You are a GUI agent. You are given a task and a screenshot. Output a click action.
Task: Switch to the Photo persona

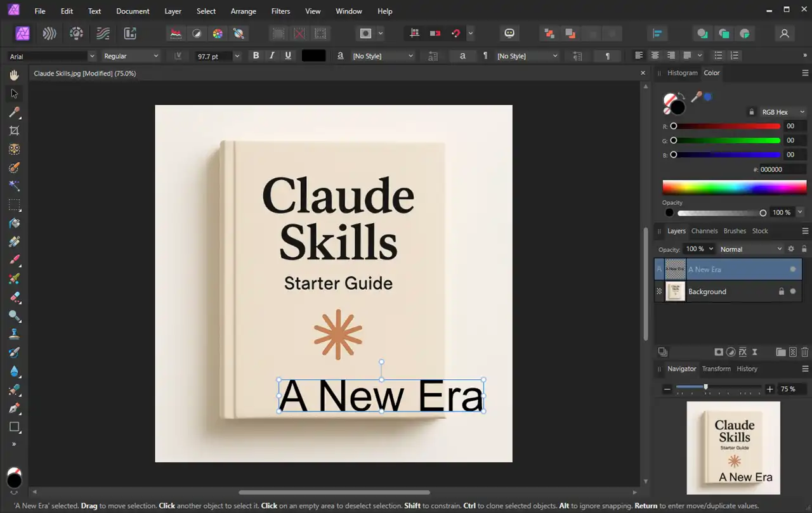point(23,34)
